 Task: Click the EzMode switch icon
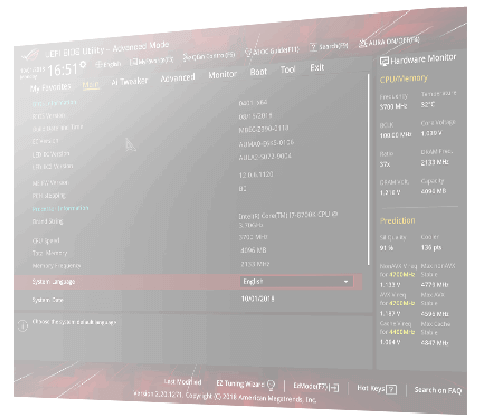tap(334, 387)
